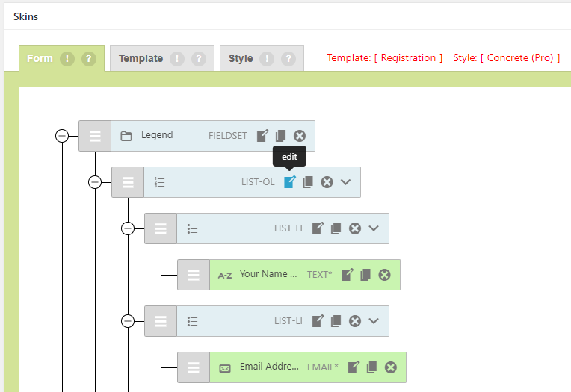This screenshot has height=392, width=571.
Task: Edit the Email Address field
Action: (354, 367)
